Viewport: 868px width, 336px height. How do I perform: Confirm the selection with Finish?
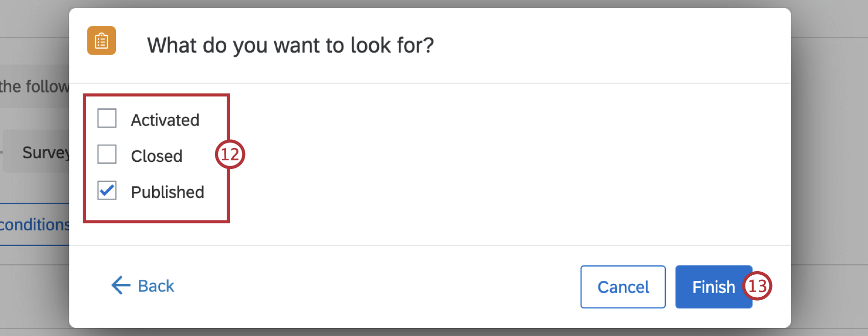713,286
